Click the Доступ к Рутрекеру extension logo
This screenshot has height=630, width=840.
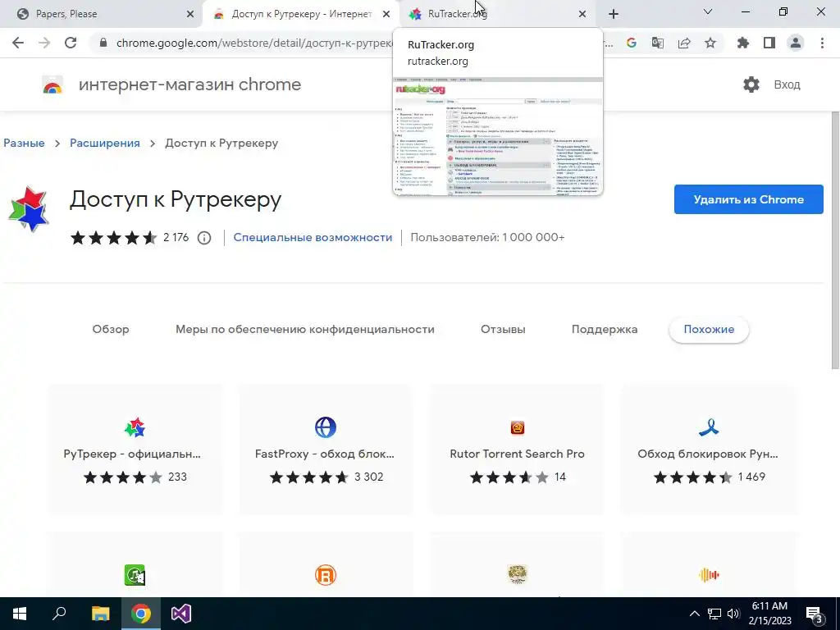point(29,209)
